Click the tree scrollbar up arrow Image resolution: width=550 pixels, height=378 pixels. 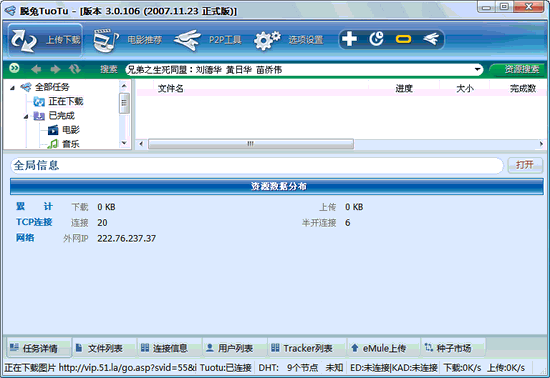(x=124, y=86)
